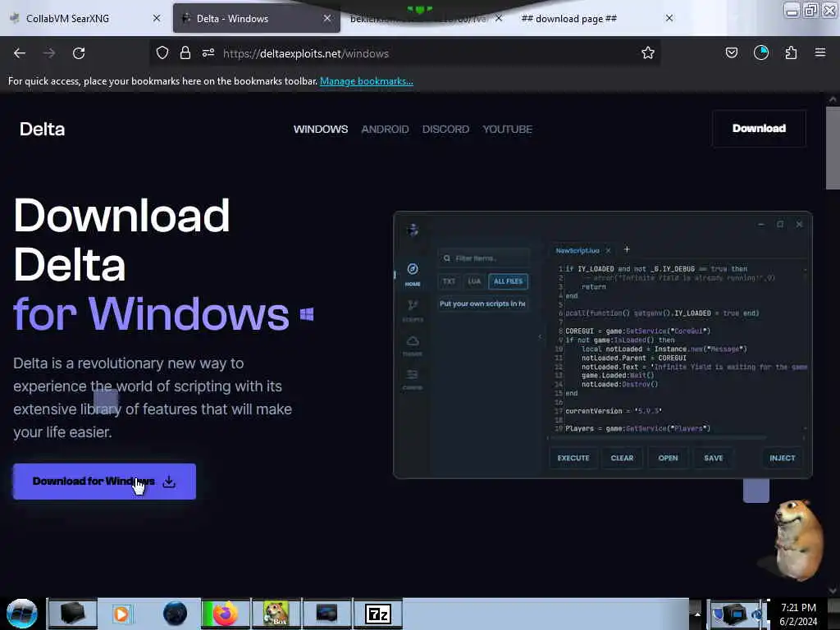Switch to the '## download page ##' tab

594,18
